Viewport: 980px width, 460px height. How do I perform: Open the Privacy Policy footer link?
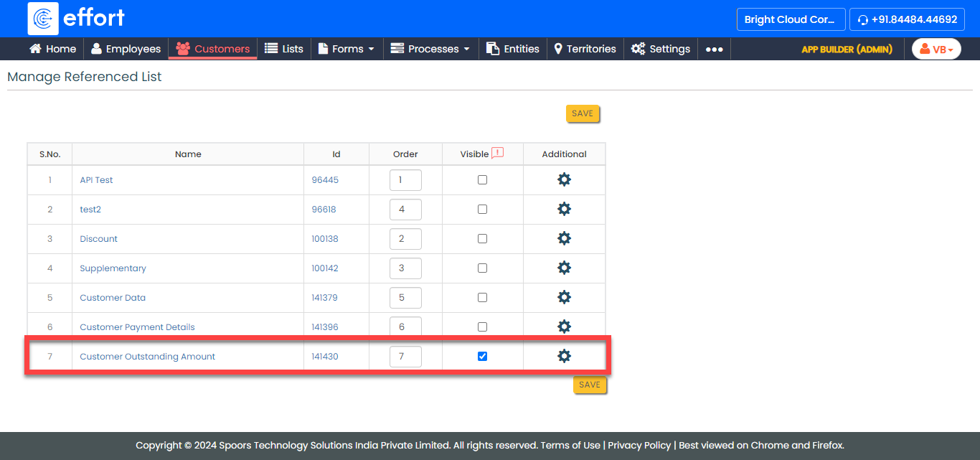[x=639, y=445]
